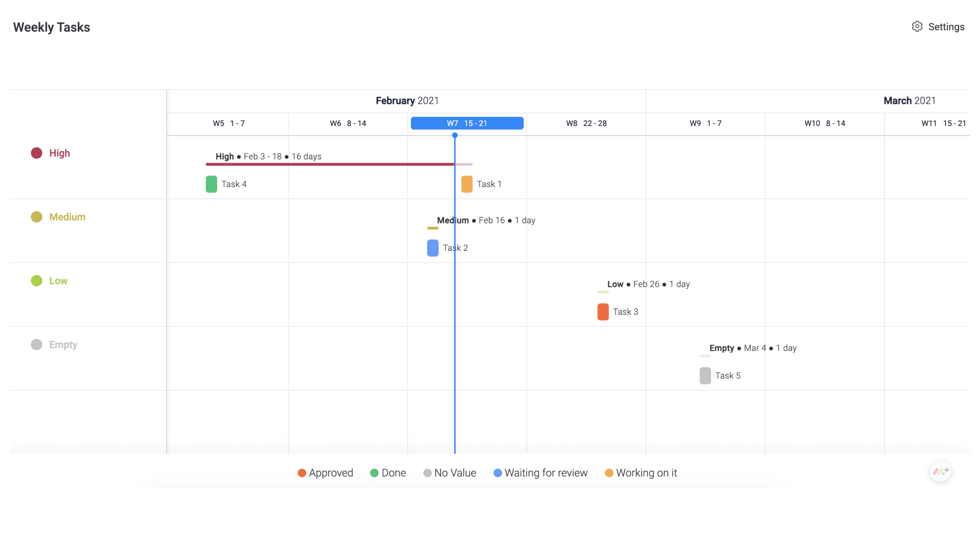The width and height of the screenshot is (980, 536).
Task: Click the 'Task 4' label
Action: [234, 184]
